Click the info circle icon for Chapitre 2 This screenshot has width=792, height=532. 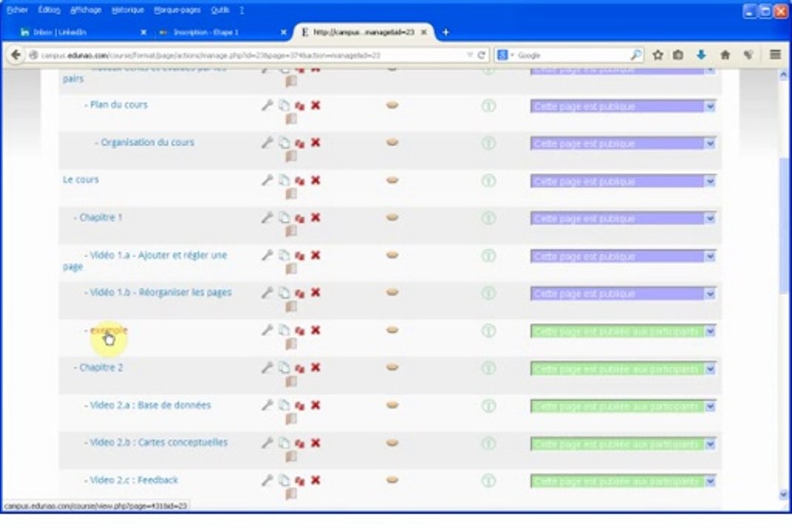tap(488, 368)
